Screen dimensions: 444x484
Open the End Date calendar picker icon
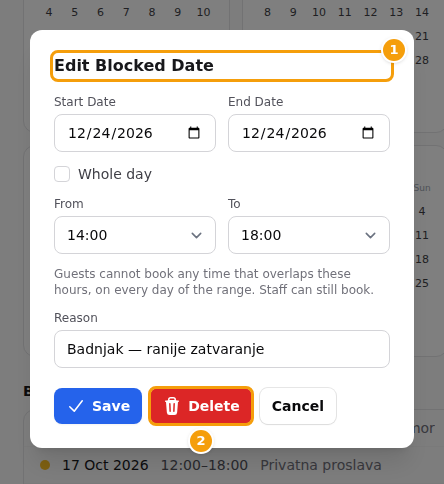pyautogui.click(x=368, y=133)
